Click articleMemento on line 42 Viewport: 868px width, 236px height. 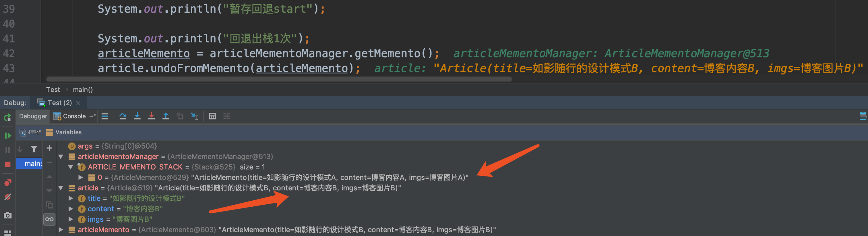pyautogui.click(x=144, y=53)
